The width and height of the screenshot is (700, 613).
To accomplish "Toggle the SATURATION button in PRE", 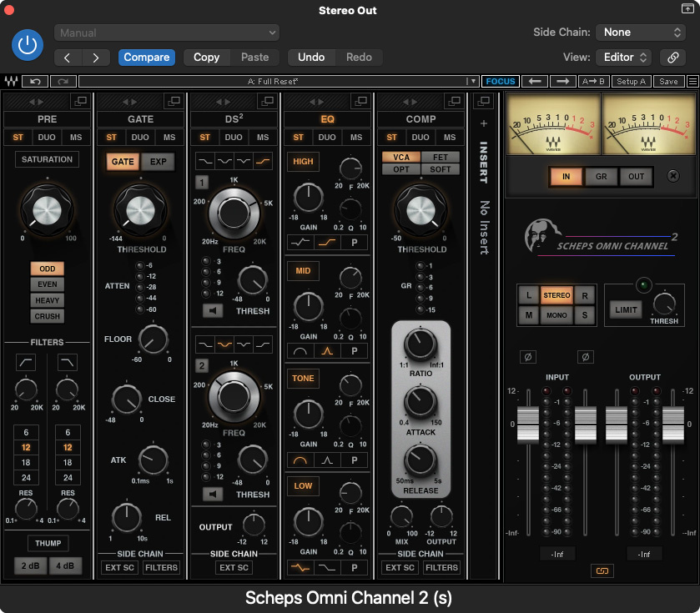I will [x=47, y=159].
